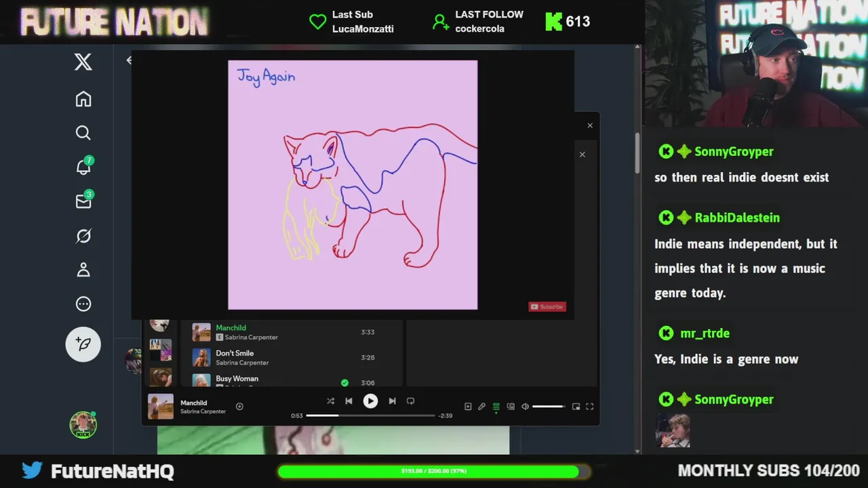868x488 pixels.
Task: Go to Home in X sidebar
Action: click(83, 99)
